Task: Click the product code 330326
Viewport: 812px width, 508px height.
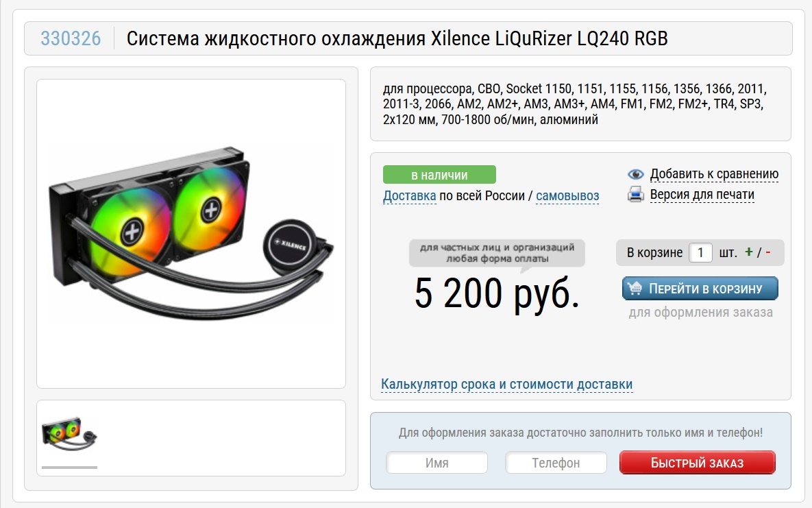Action: coord(71,38)
